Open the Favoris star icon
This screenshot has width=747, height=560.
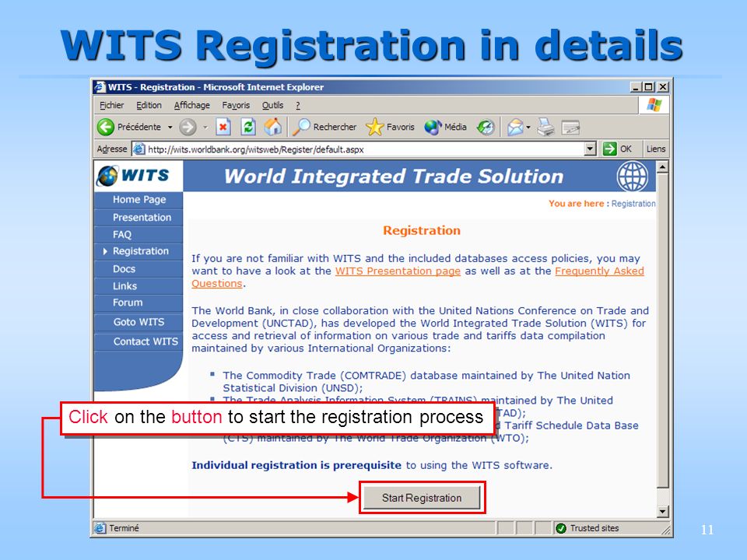click(374, 127)
